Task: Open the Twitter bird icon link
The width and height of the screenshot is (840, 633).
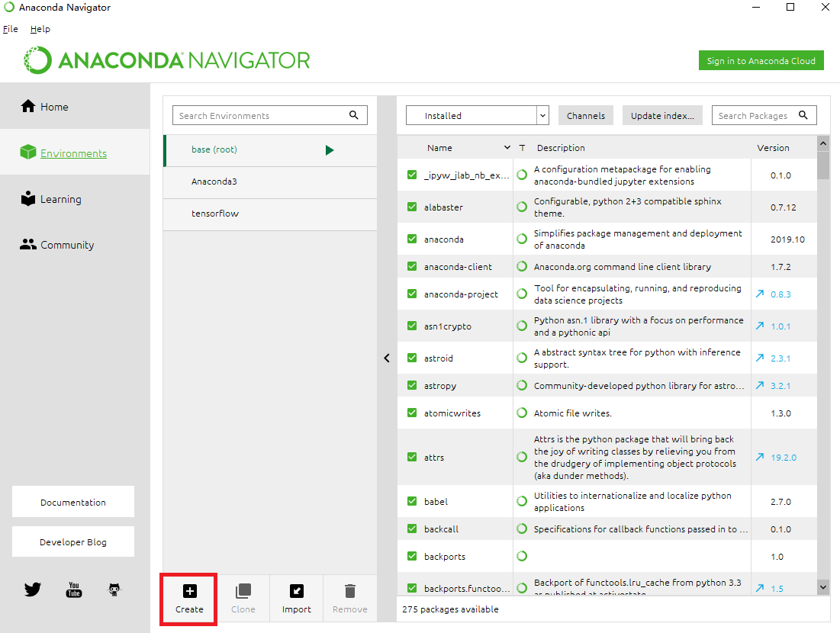Action: [33, 590]
